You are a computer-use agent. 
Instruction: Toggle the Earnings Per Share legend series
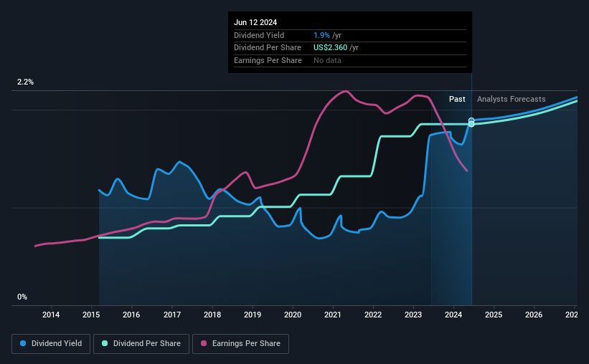tap(240, 344)
